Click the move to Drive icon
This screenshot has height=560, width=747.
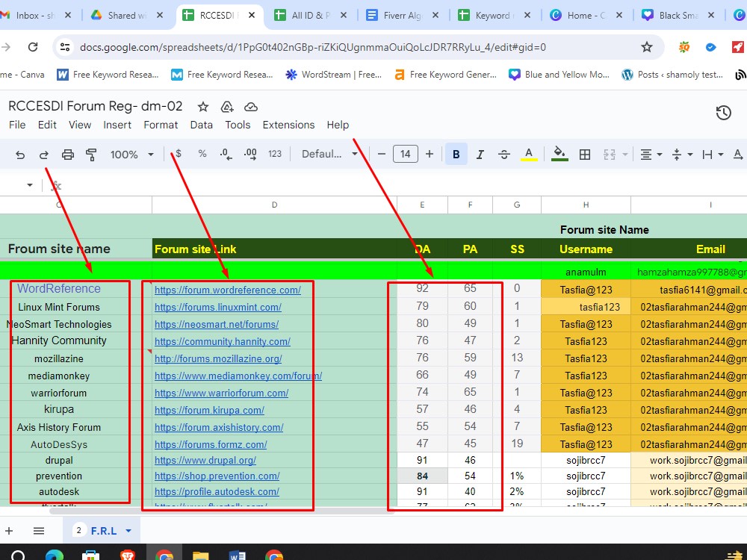[227, 107]
